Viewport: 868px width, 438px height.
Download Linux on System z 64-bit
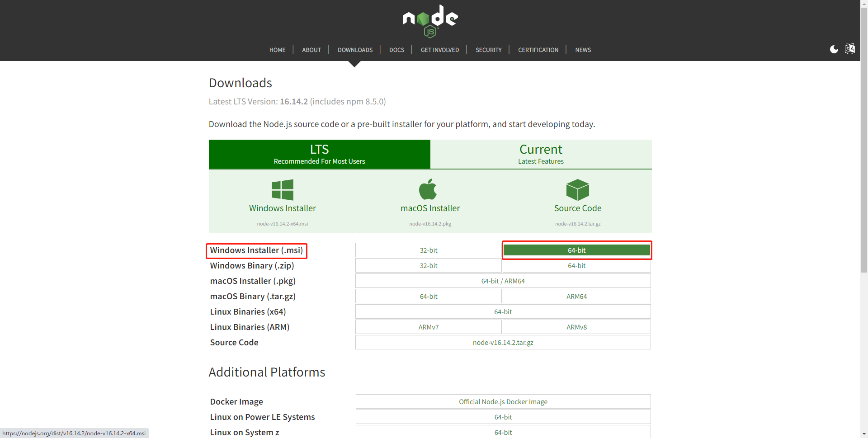pos(503,432)
